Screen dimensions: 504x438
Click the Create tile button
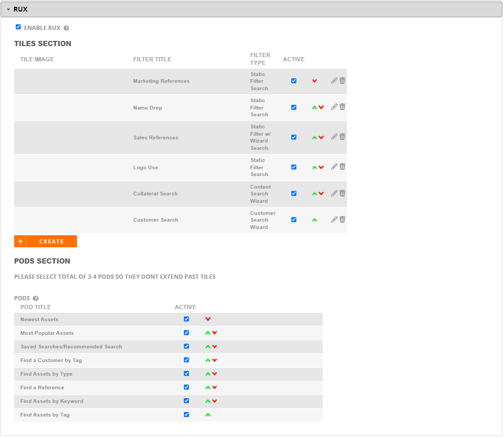point(46,242)
